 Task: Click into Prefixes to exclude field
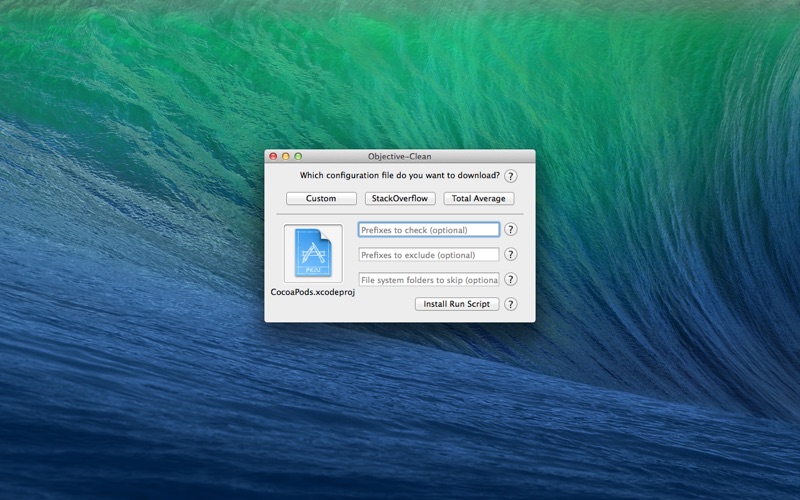pyautogui.click(x=429, y=255)
